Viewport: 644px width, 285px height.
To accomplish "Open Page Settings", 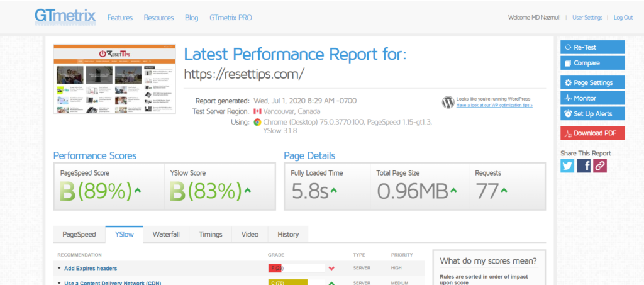I will (x=592, y=82).
